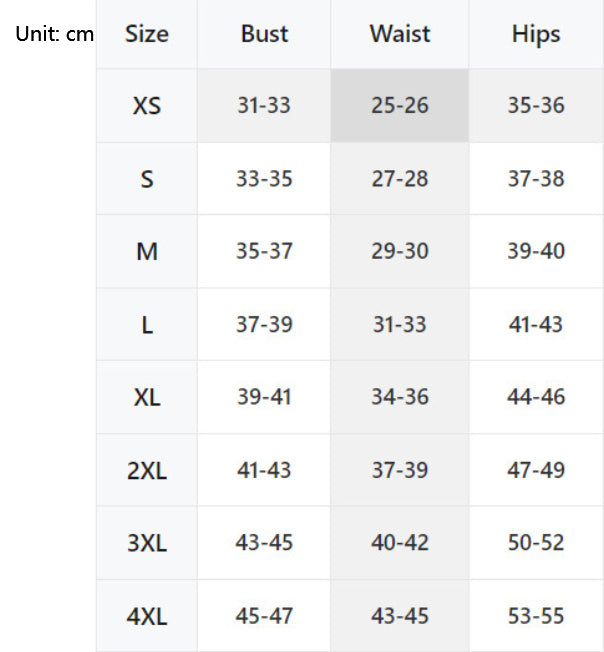Click the Size column header
The width and height of the screenshot is (604, 652).
coord(146,34)
